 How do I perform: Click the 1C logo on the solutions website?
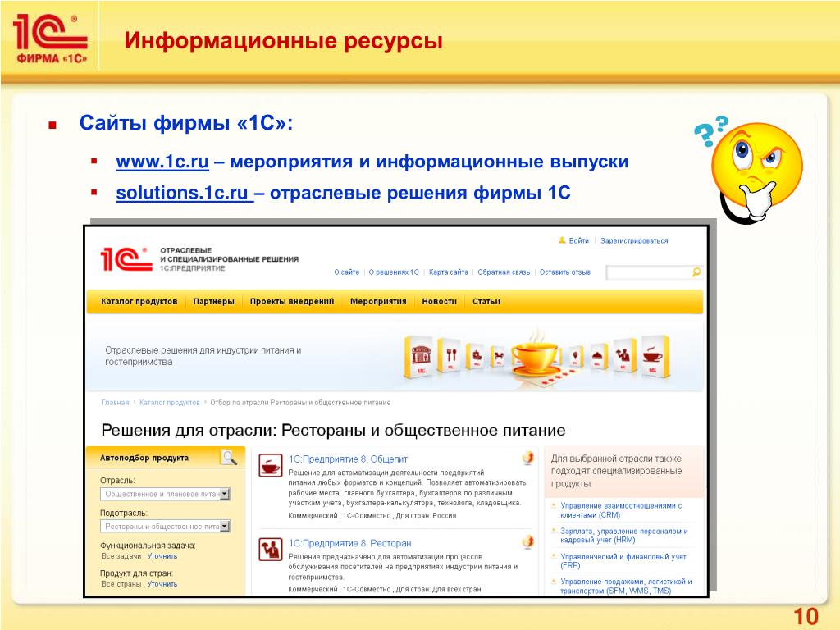point(126,259)
